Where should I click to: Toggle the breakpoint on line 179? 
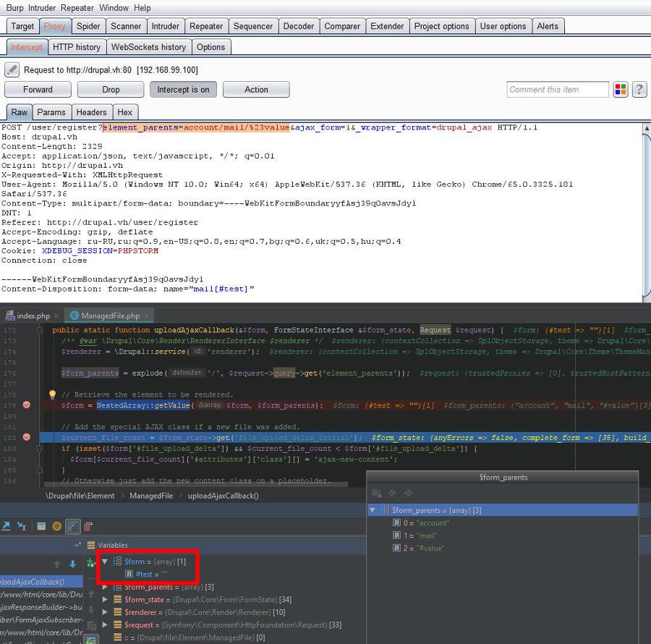[x=27, y=405]
